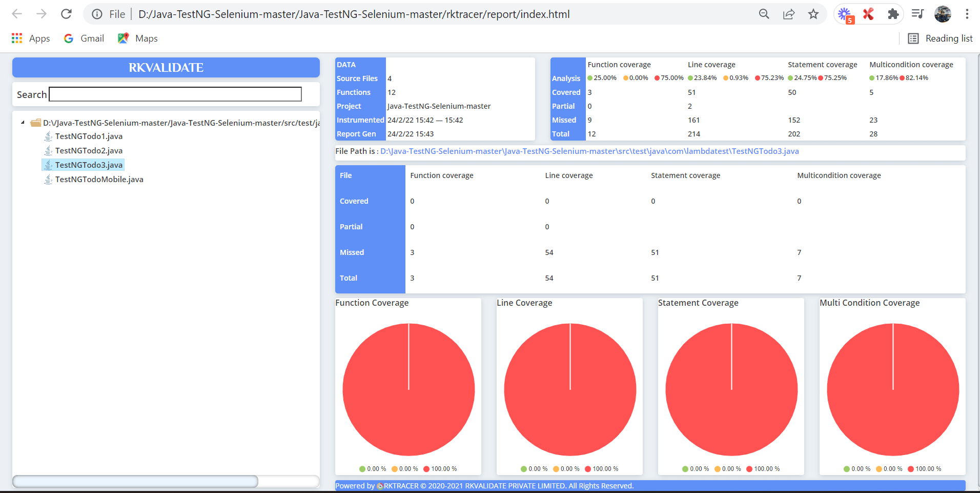Click the share page icon
The height and width of the screenshot is (493, 980).
tap(789, 14)
